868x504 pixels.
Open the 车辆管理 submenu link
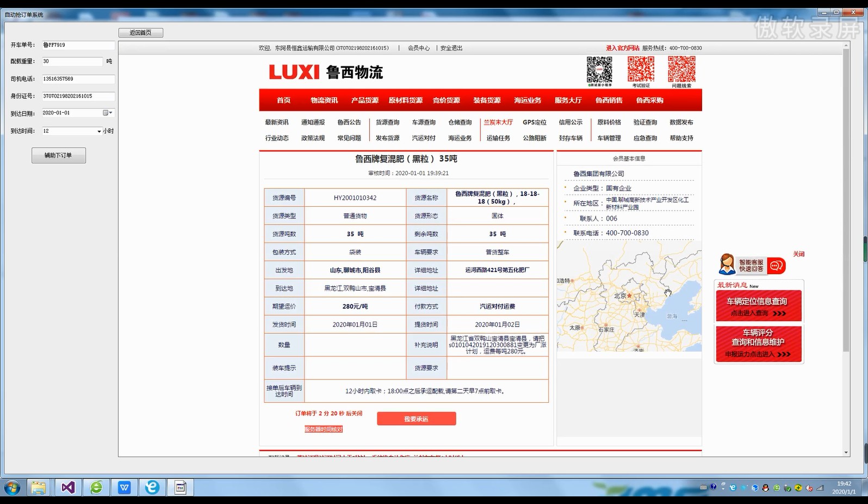(x=609, y=138)
